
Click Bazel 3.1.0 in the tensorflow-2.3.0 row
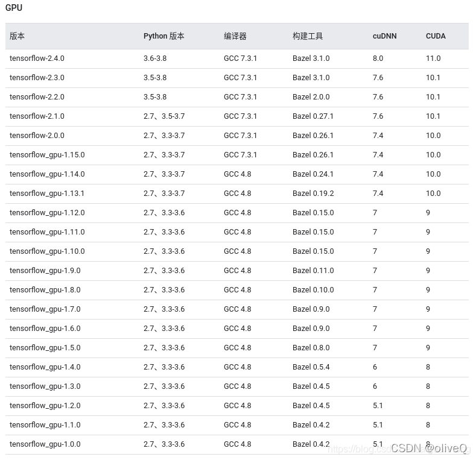pos(311,78)
